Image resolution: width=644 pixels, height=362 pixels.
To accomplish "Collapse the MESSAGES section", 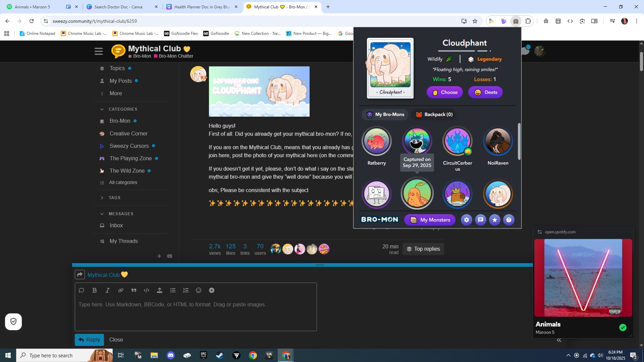I will [102, 214].
